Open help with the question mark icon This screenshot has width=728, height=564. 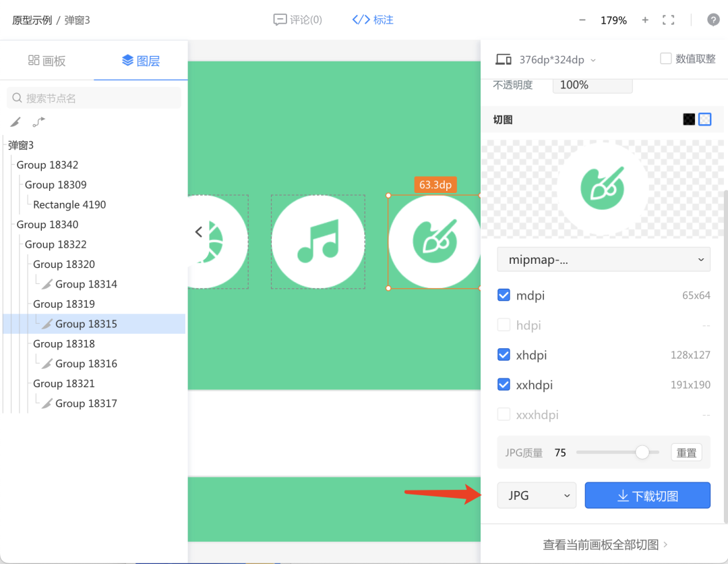(713, 20)
